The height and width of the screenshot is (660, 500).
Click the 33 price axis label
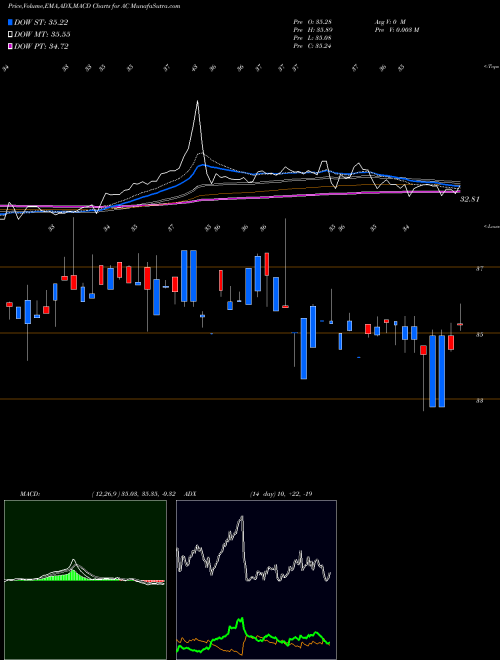479,401
